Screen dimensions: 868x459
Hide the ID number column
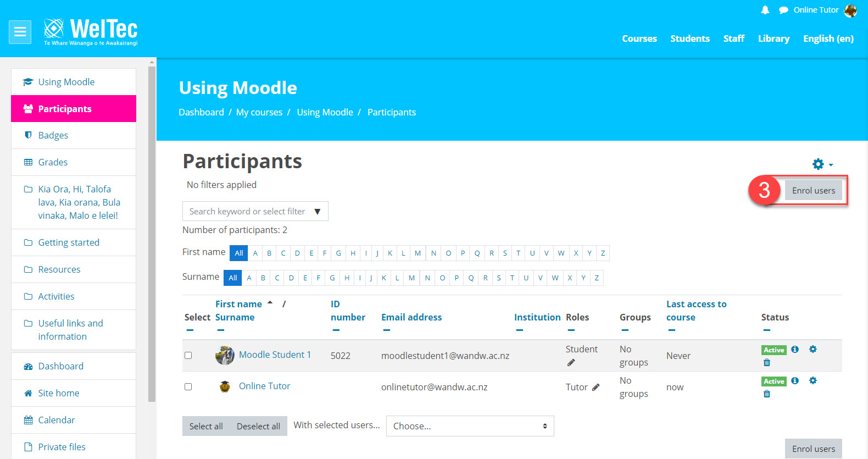(x=336, y=330)
